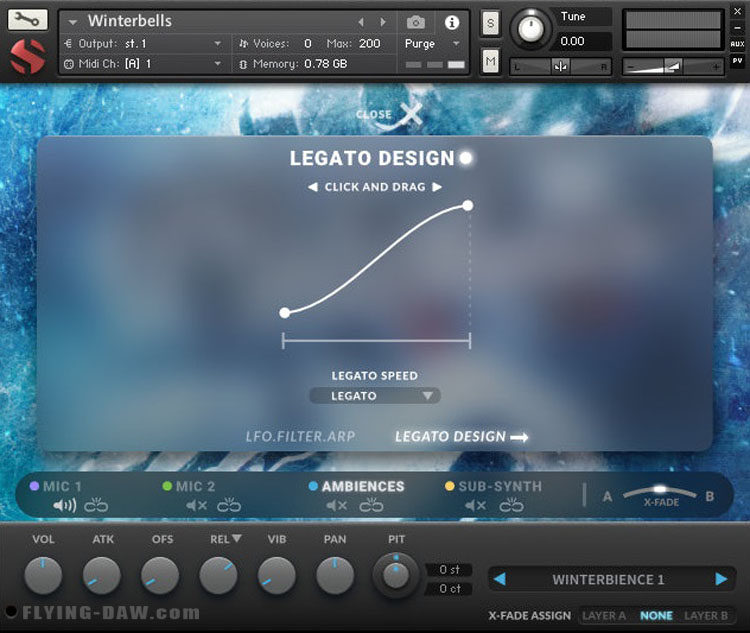Go to next instrument with right arrow
This screenshot has width=750, height=633.
click(x=383, y=22)
